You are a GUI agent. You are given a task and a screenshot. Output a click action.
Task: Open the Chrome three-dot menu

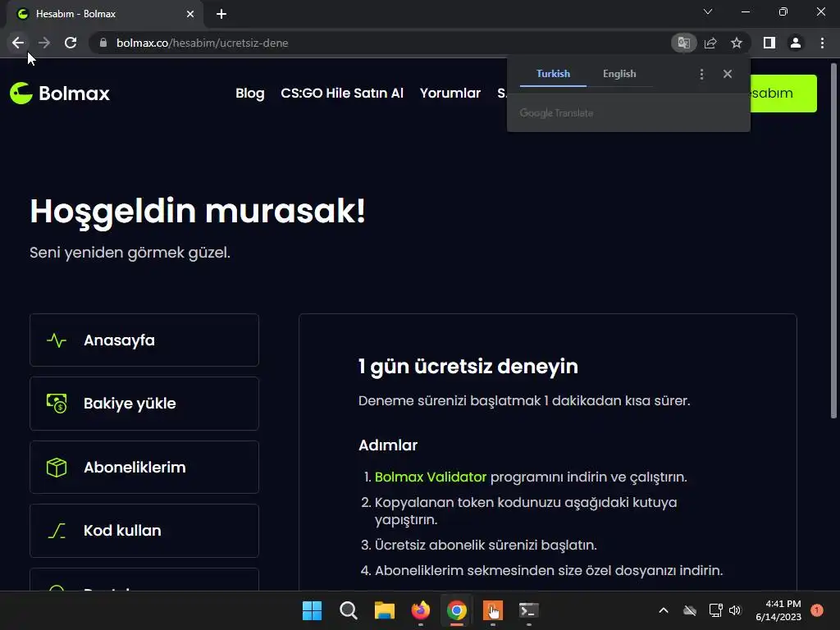(x=822, y=43)
